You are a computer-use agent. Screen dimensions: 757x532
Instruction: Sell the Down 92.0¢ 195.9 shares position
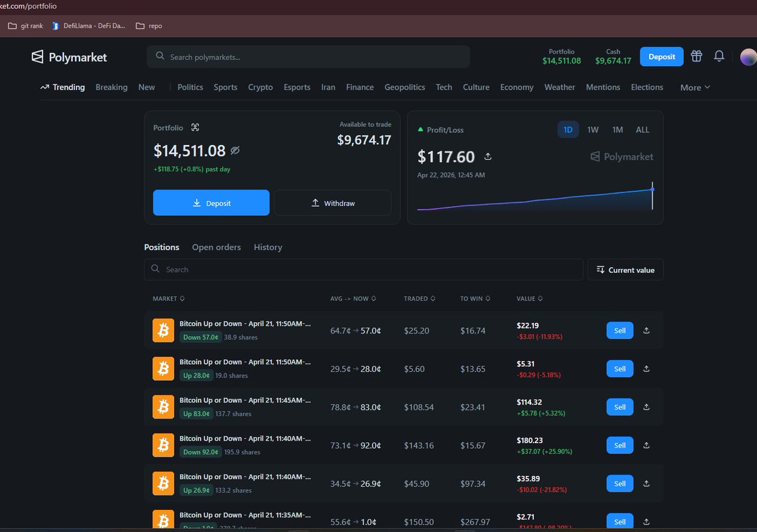620,445
